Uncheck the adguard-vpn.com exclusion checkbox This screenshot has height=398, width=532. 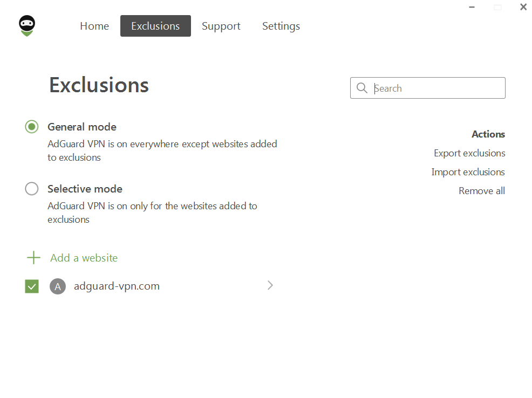(x=32, y=286)
